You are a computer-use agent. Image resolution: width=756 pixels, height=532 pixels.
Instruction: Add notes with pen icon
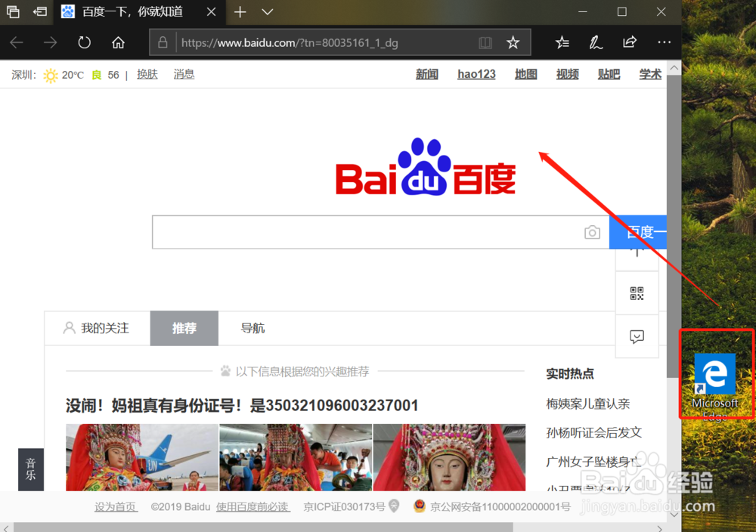point(596,43)
